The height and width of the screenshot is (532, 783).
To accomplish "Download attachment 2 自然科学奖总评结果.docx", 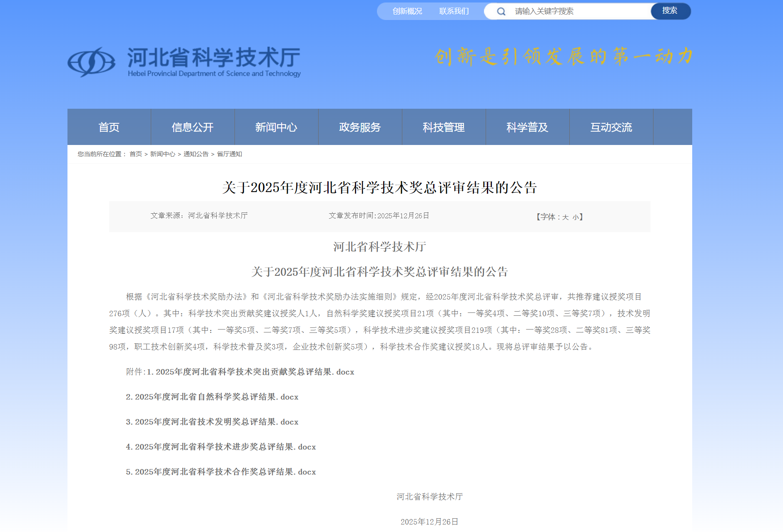I will [x=212, y=397].
